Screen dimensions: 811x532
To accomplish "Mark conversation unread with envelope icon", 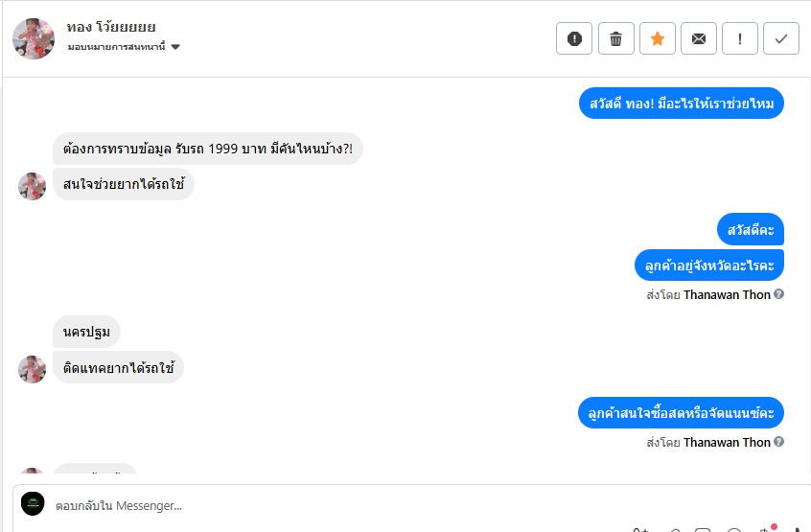I will 698,38.
